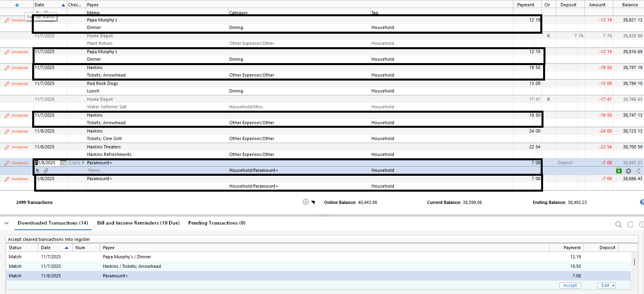Viewport: 644px width, 294px height.
Task: Open the calendar date picker icon
Action: click(63, 163)
